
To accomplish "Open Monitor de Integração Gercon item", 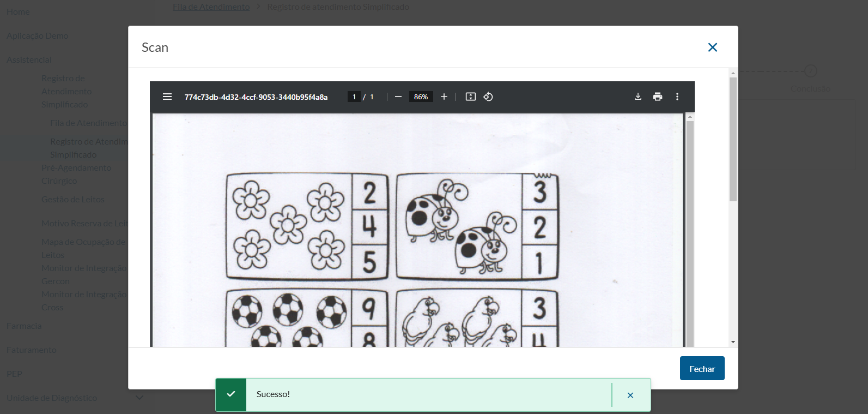I will click(x=84, y=274).
